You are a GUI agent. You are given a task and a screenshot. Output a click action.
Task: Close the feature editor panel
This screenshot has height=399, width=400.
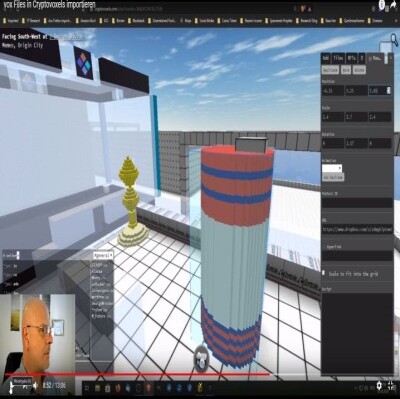click(390, 58)
